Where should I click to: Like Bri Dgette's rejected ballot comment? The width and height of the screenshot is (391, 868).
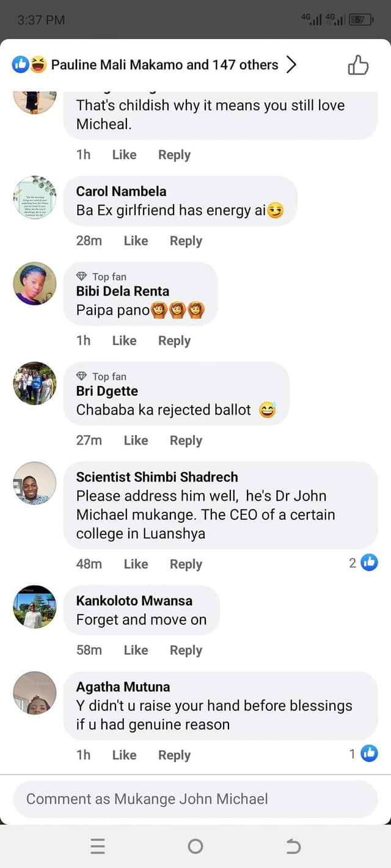[x=136, y=440]
